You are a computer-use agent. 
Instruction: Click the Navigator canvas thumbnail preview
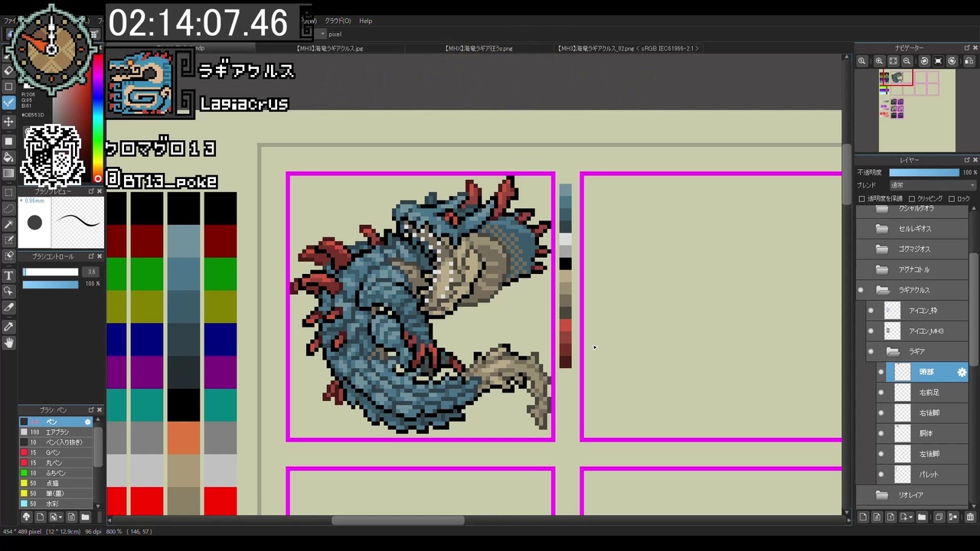pos(916,110)
